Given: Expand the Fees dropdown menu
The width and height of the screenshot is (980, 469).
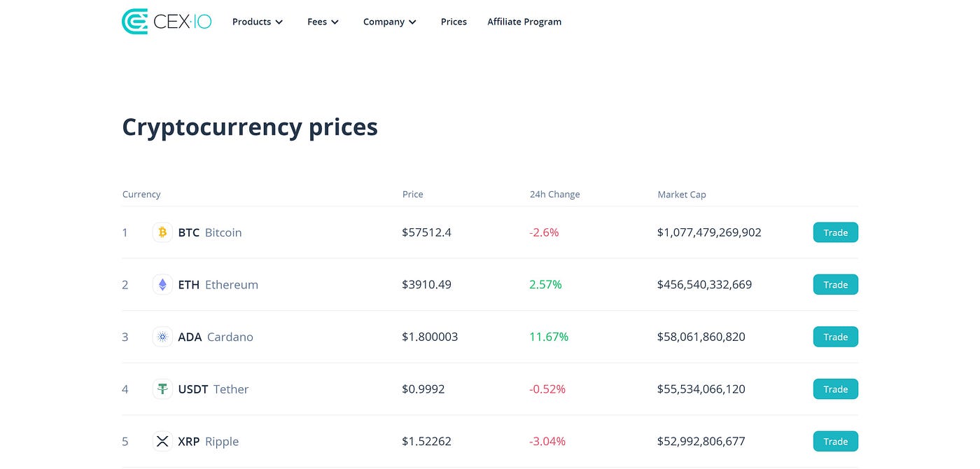Looking at the screenshot, I should (323, 22).
